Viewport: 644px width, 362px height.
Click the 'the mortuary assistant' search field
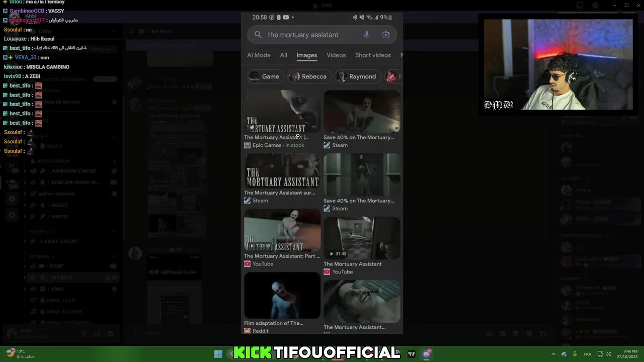tap(322, 35)
